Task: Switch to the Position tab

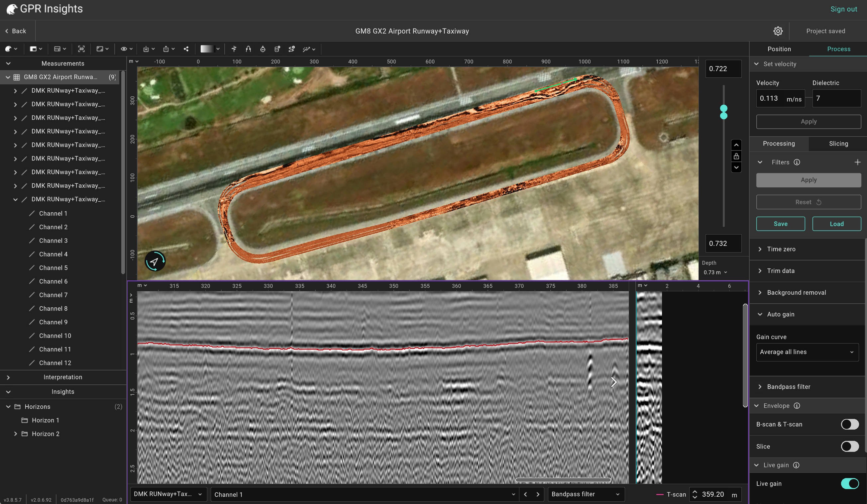Action: click(x=779, y=49)
